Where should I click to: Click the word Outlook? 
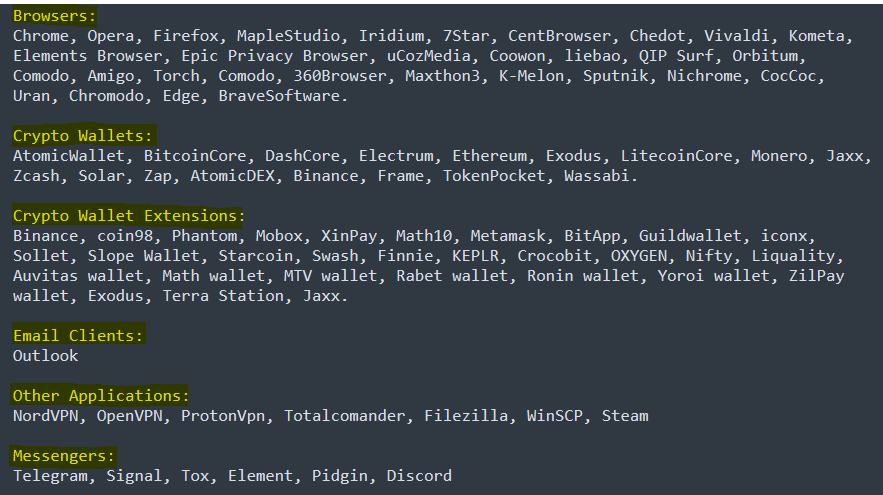pos(45,356)
